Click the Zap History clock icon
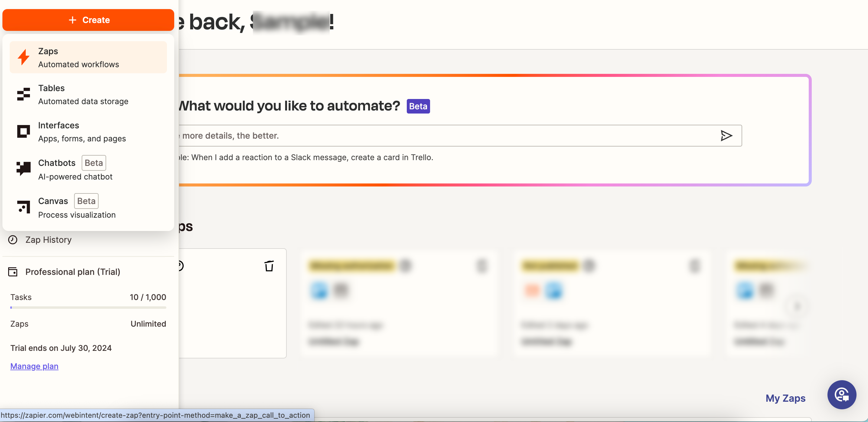 pos(13,240)
